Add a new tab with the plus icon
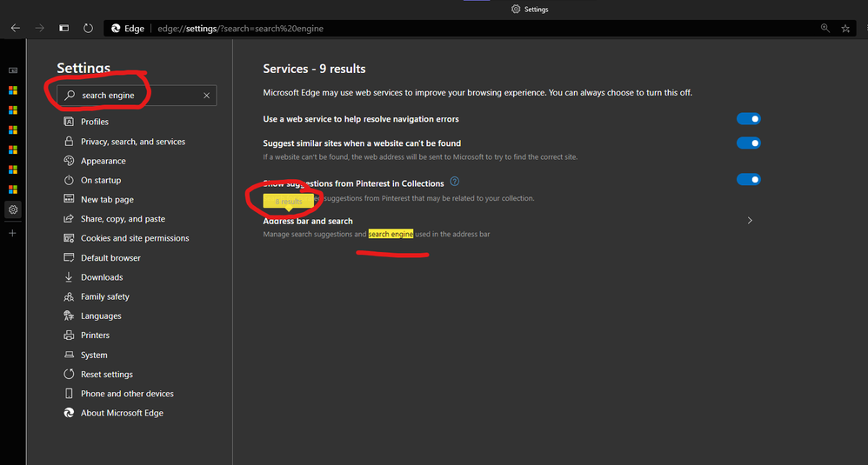868x465 pixels. click(x=13, y=233)
